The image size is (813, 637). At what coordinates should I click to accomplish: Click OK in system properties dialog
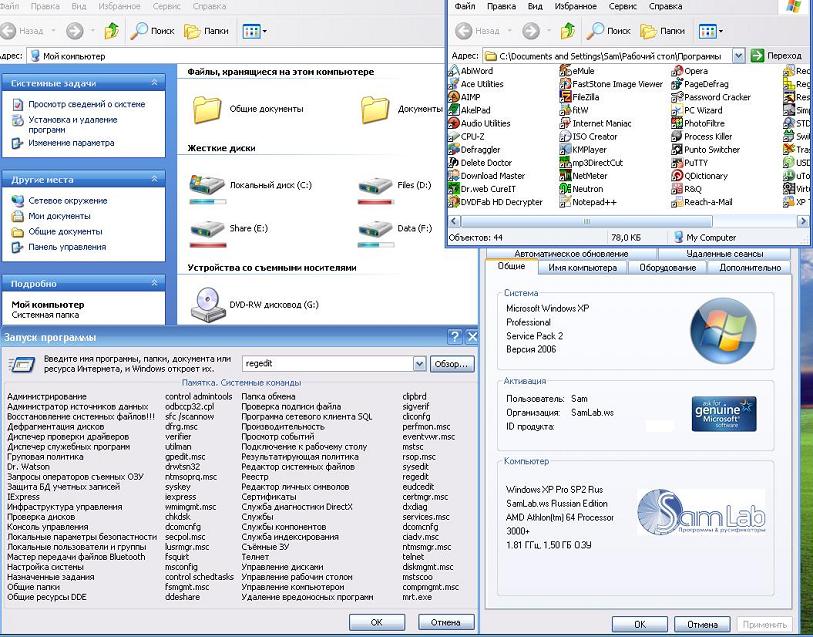640,625
